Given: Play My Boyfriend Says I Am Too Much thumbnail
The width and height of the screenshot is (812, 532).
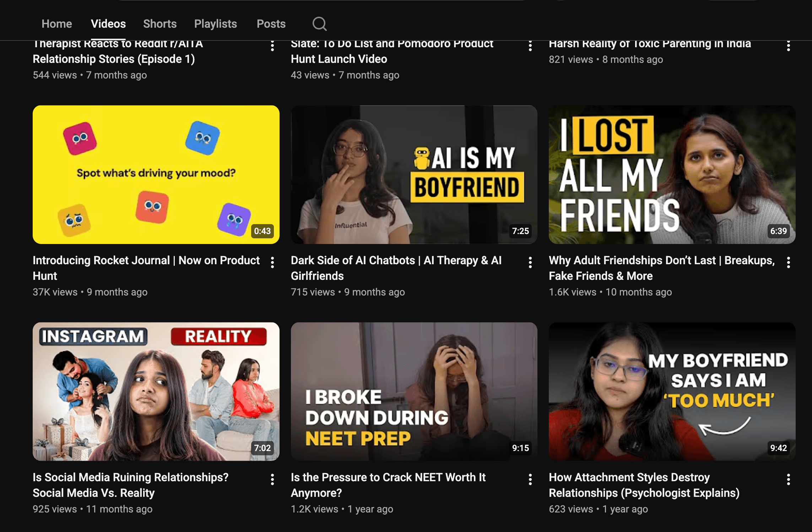Looking at the screenshot, I should pos(672,391).
